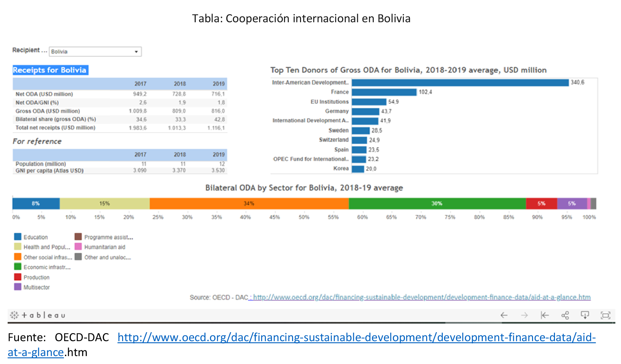Select the Economic infrastructure legend swatch
The width and height of the screenshot is (621, 364).
pyautogui.click(x=18, y=267)
